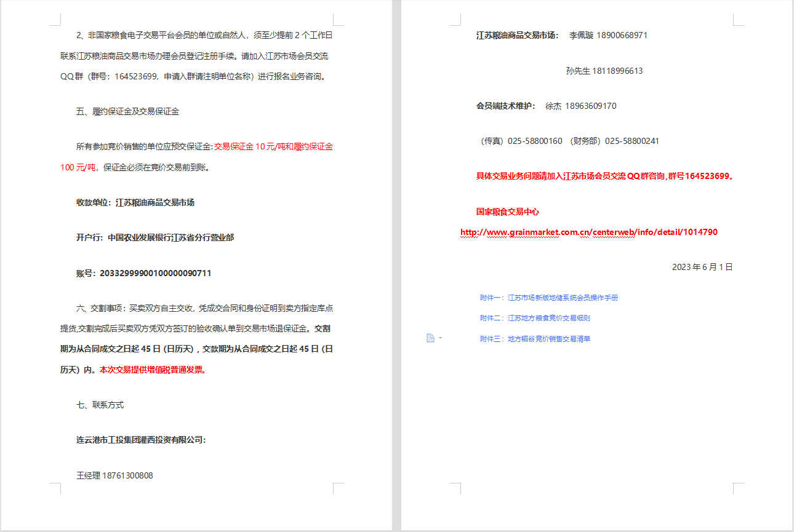Click the red heading 国家粮食交易中心

[x=507, y=212]
